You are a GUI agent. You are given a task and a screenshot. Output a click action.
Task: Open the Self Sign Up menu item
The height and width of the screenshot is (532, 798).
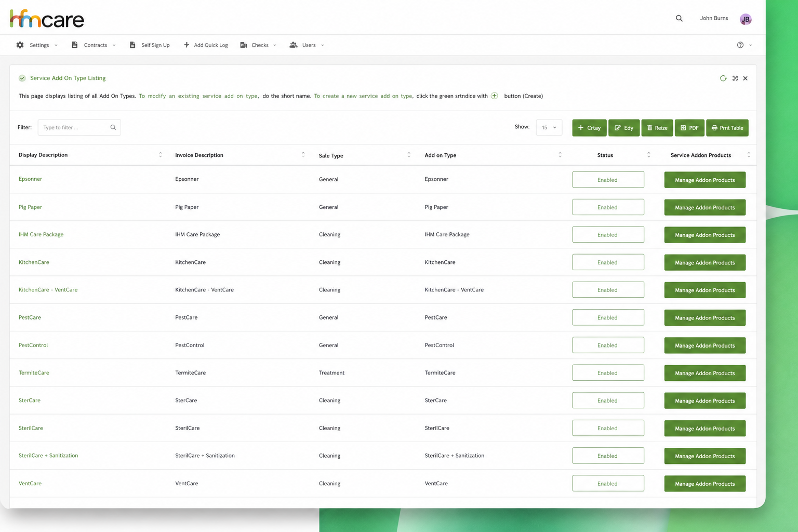coord(150,45)
